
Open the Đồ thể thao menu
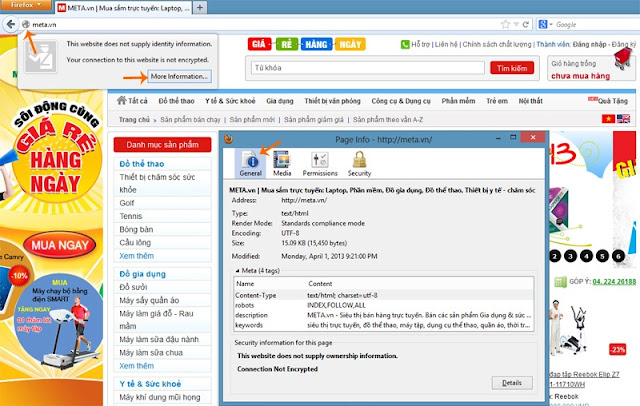click(176, 101)
